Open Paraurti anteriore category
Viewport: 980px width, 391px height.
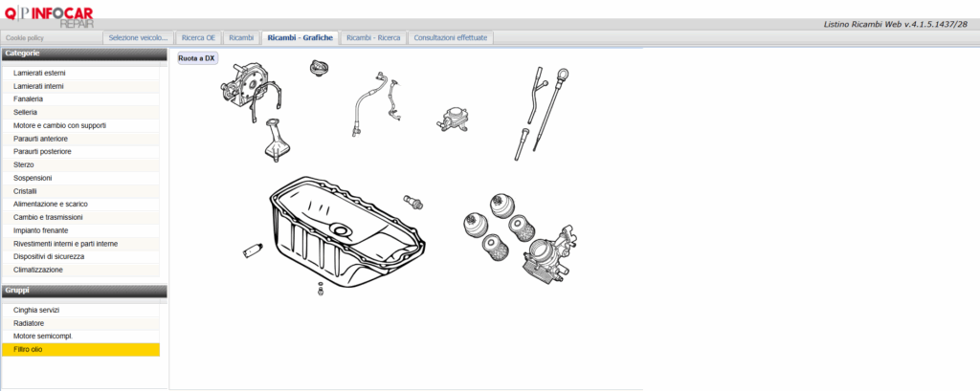pyautogui.click(x=80, y=139)
